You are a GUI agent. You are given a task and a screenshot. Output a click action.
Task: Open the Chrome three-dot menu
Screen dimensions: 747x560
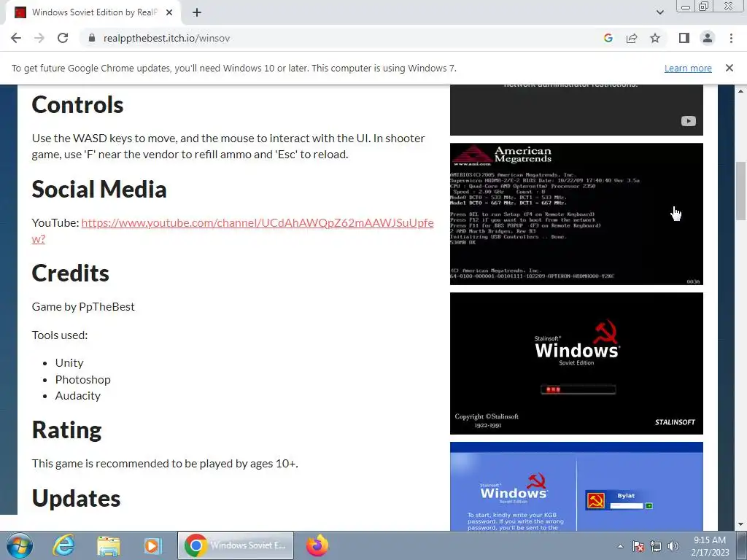tap(731, 38)
